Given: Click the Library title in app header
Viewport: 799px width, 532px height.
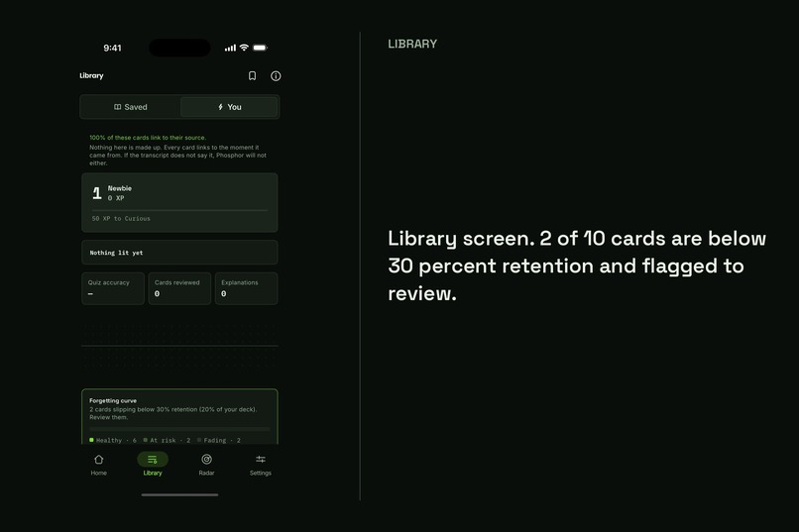Looking at the screenshot, I should (91, 75).
